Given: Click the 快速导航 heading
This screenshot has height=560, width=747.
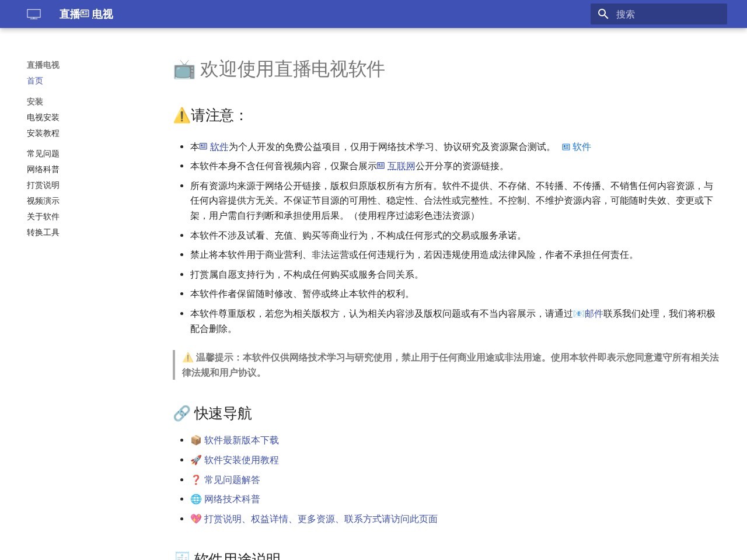Looking at the screenshot, I should tap(212, 414).
